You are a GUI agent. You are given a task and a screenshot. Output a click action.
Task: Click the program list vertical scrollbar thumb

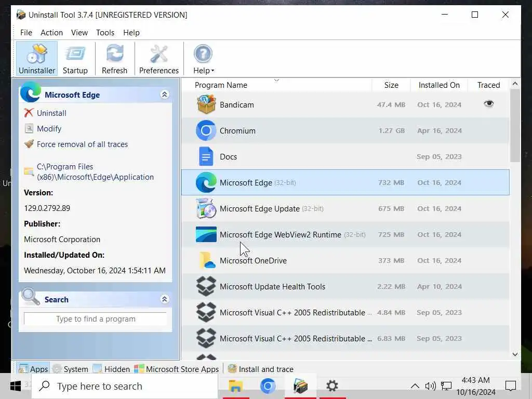tap(515, 126)
